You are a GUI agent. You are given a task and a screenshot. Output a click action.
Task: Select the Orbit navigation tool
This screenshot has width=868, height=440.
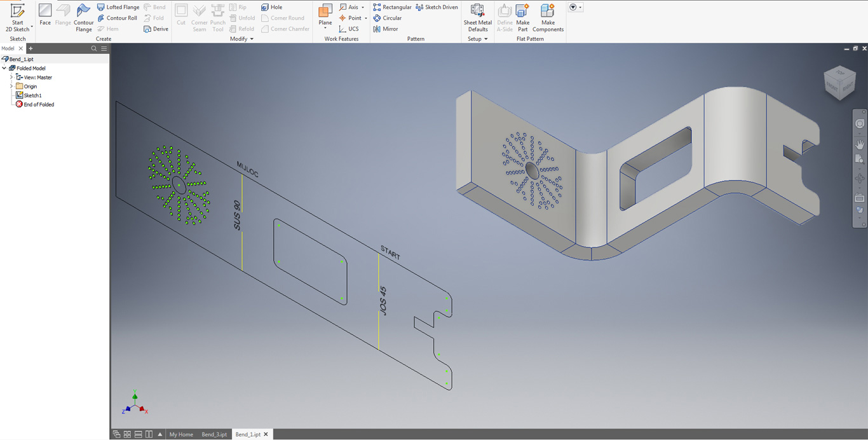pos(860,179)
